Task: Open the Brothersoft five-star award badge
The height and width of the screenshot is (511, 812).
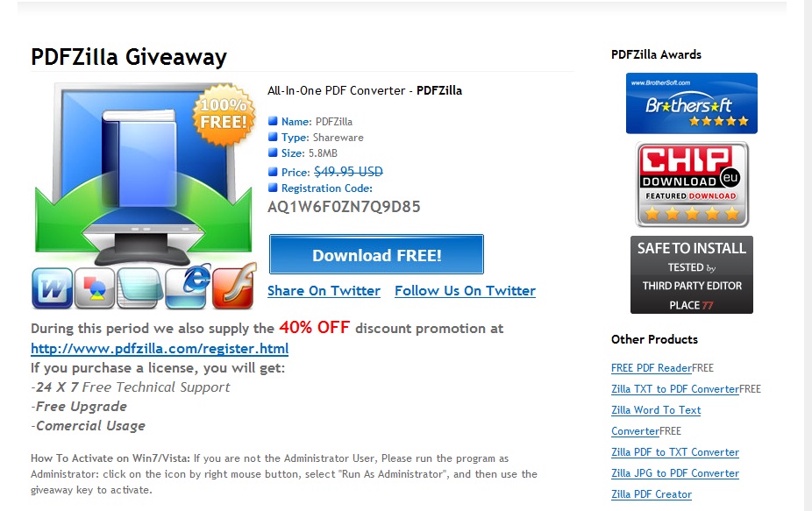Action: coord(691,103)
